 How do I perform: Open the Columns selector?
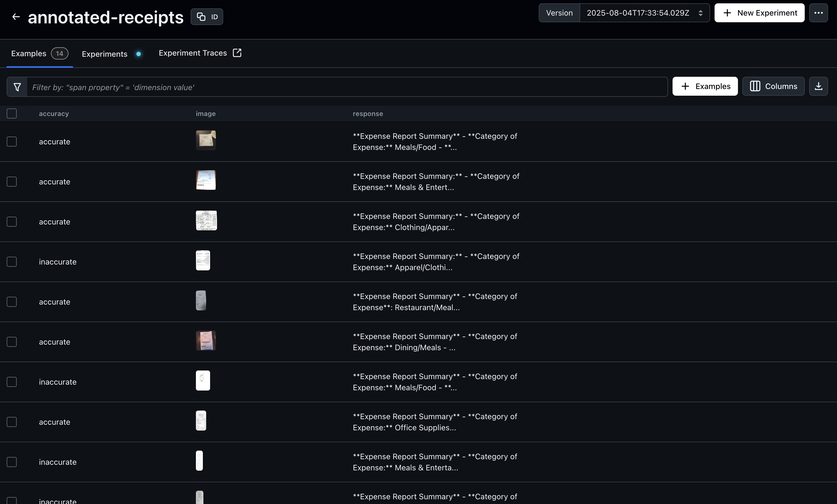[x=773, y=86]
